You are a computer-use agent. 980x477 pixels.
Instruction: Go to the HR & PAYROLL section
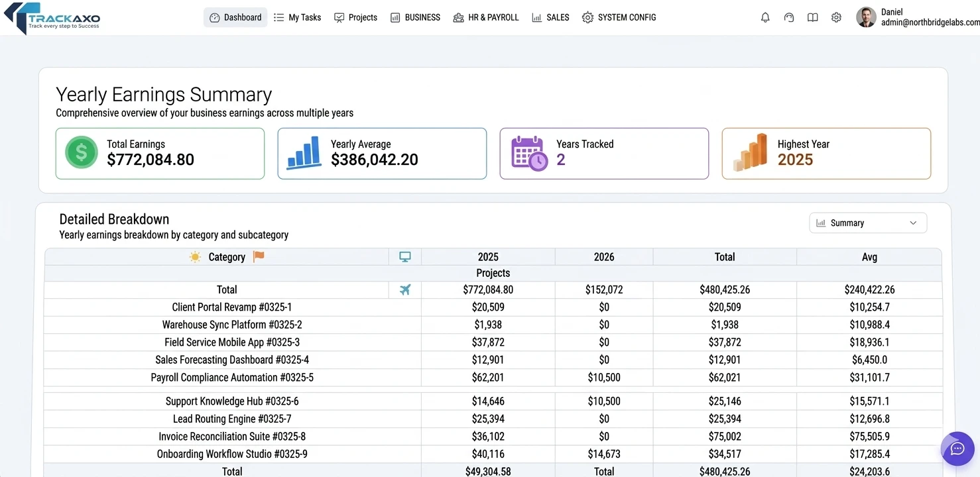point(486,17)
